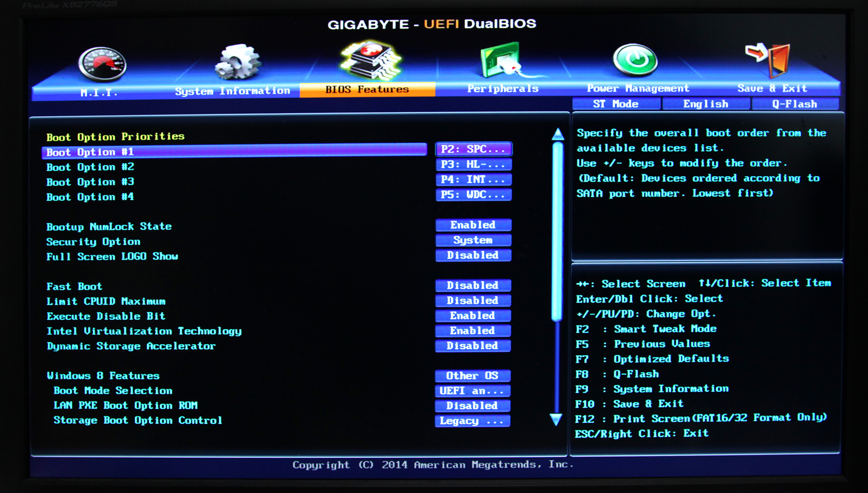The height and width of the screenshot is (493, 868).
Task: Open the System Information tab
Action: pos(232,91)
